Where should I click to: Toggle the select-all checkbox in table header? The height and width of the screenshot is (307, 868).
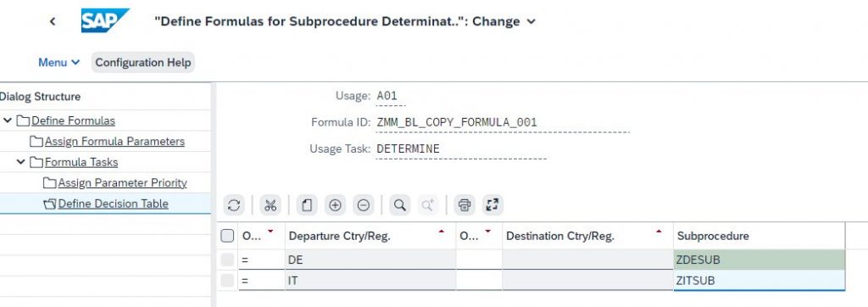click(227, 236)
